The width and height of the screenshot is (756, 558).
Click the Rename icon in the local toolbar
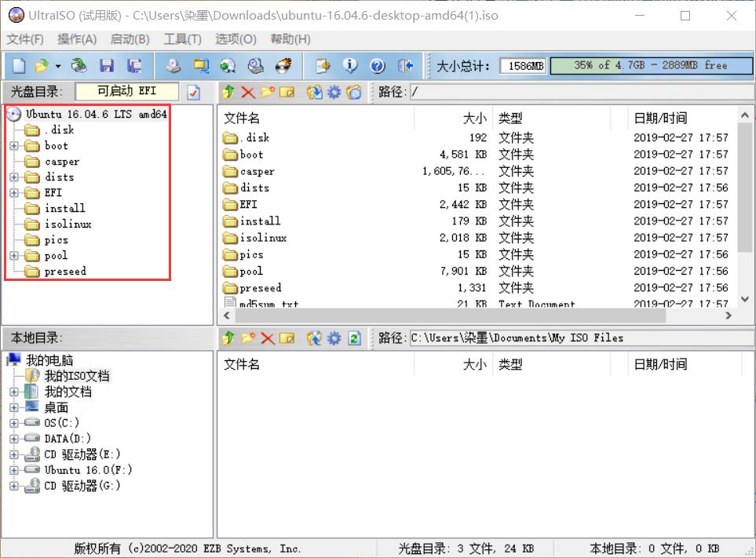(287, 338)
